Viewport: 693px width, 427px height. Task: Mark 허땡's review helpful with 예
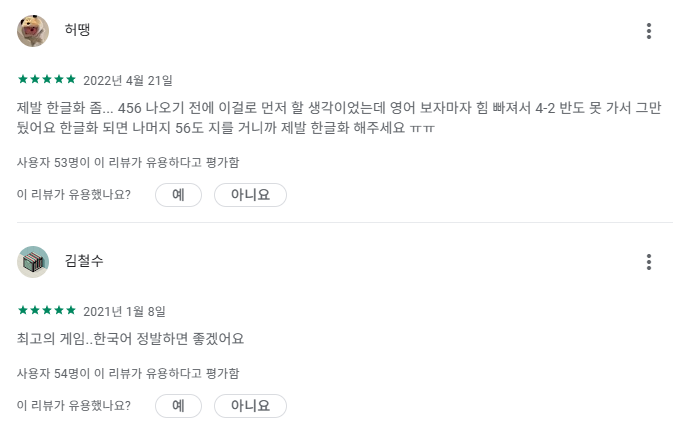(x=178, y=194)
